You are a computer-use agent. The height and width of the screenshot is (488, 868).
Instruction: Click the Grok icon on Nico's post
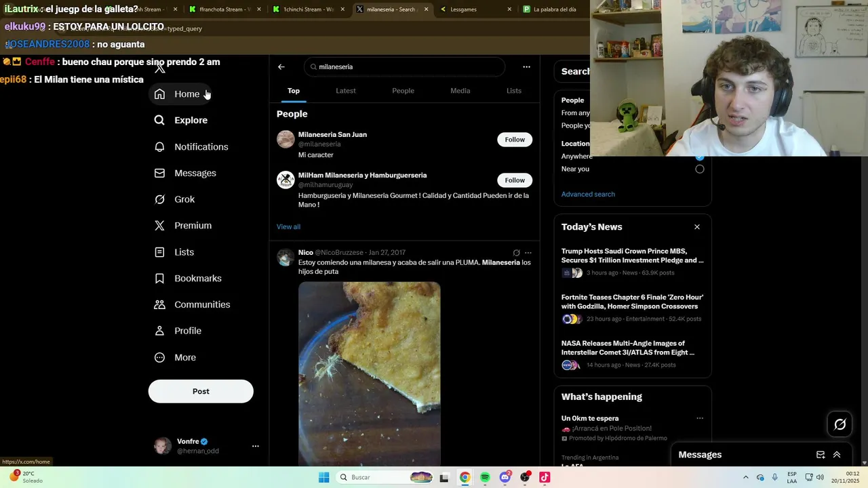(x=516, y=253)
